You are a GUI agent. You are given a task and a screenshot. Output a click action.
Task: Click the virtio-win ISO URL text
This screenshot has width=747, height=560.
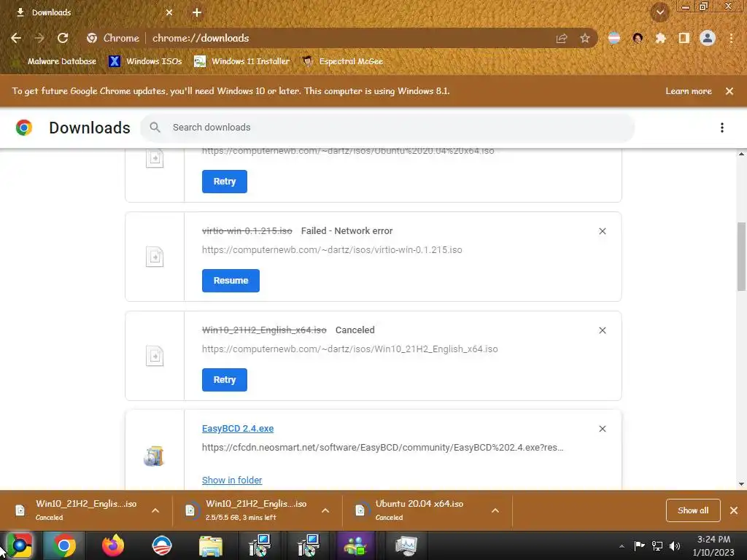pos(332,249)
